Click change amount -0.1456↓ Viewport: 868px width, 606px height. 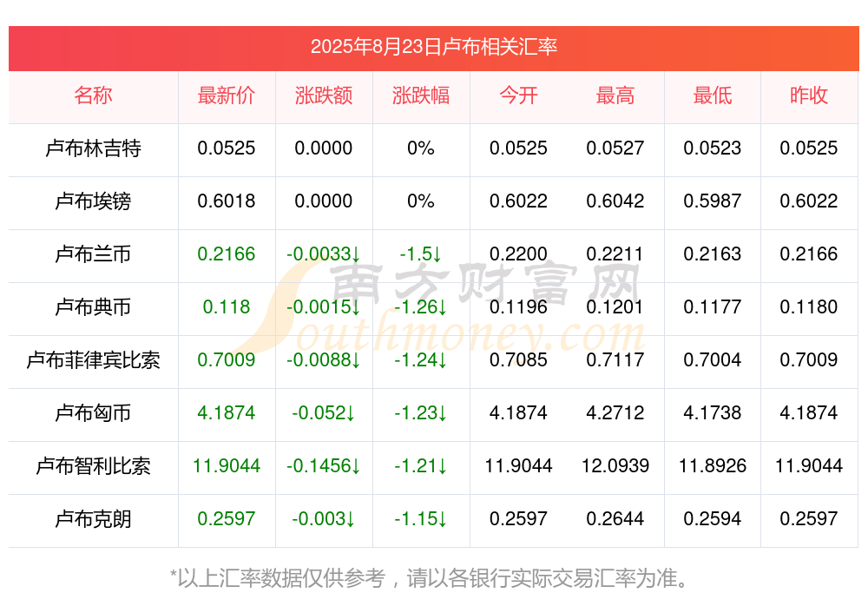coord(324,466)
